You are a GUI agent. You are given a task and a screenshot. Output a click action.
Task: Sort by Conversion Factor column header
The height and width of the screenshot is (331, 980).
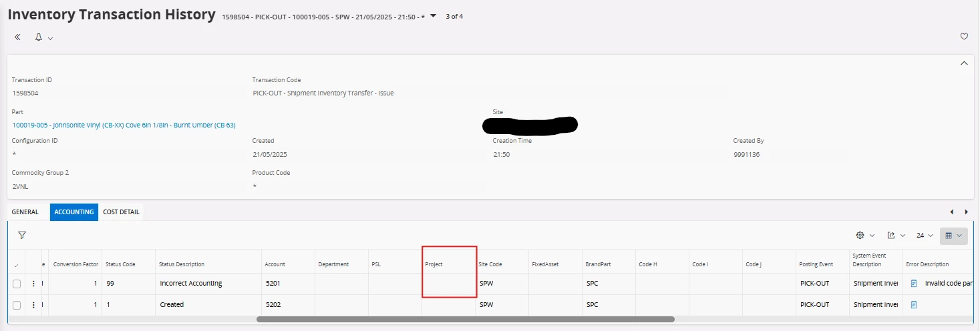75,264
